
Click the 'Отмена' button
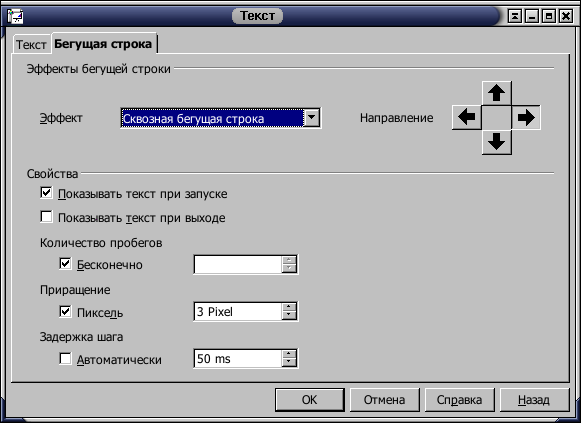pyautogui.click(x=385, y=400)
